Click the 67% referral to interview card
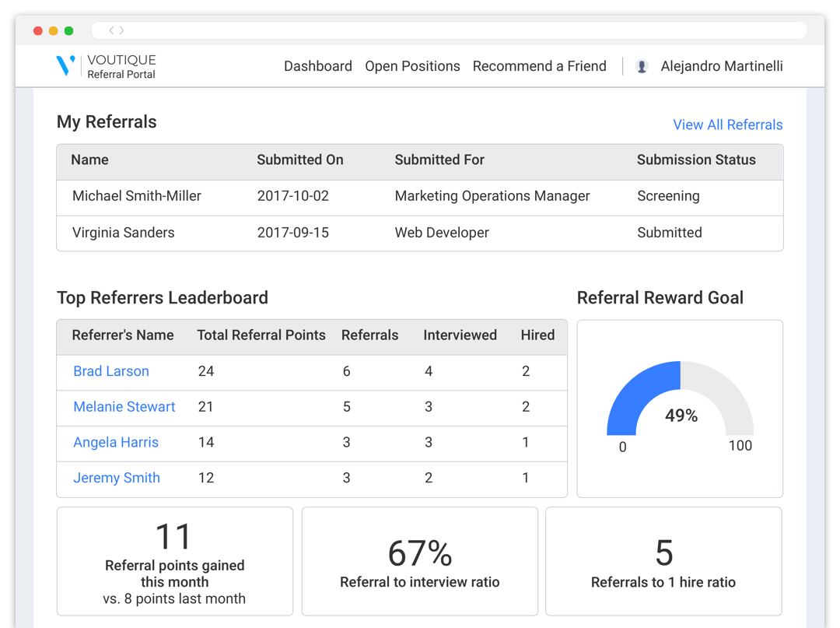 (x=419, y=562)
